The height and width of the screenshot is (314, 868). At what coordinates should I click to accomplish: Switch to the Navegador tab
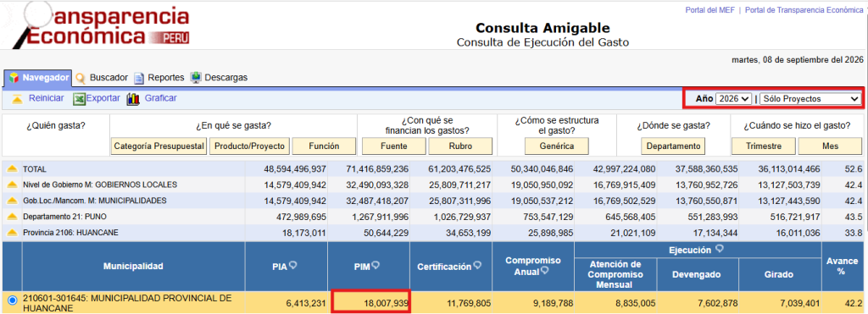click(38, 78)
